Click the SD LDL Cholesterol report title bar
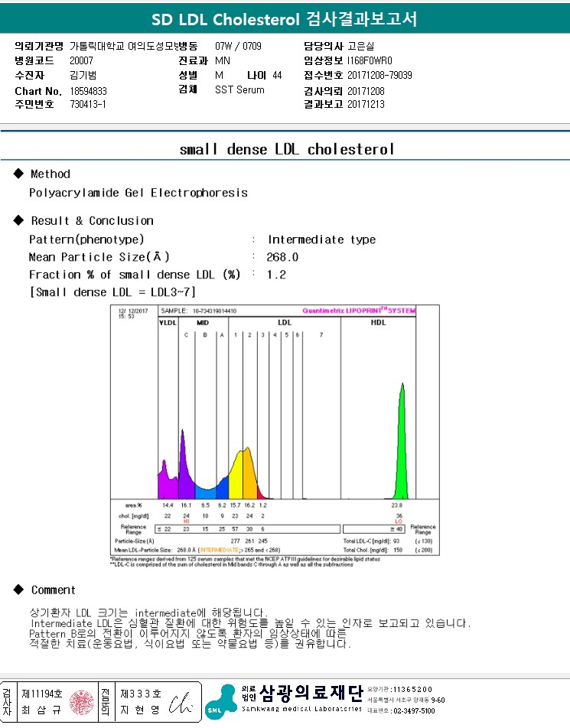 [285, 19]
